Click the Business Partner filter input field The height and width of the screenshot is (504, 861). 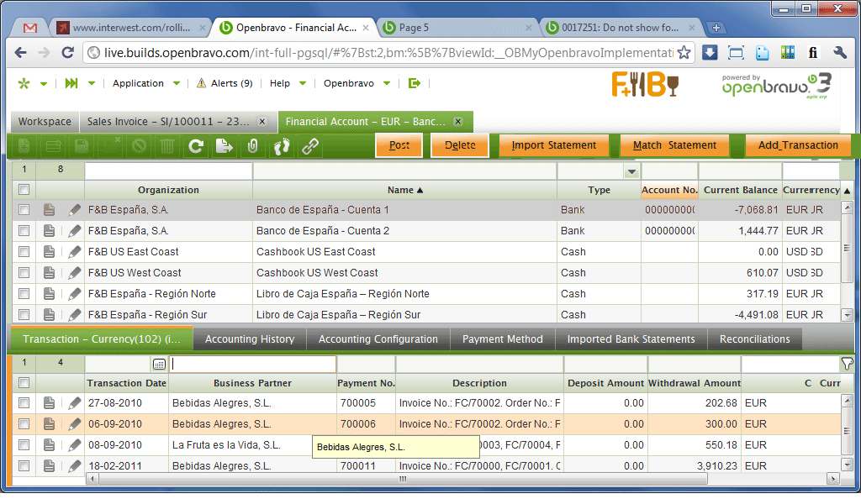(252, 365)
